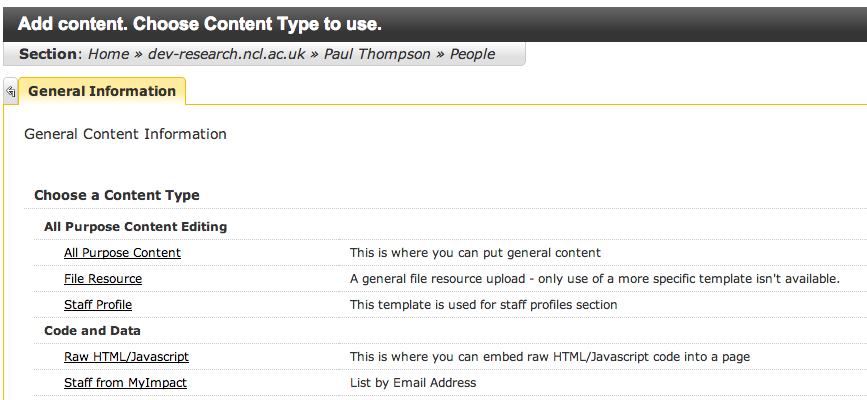This screenshot has height=400, width=867.
Task: Choose the File Resource content type
Action: click(103, 279)
